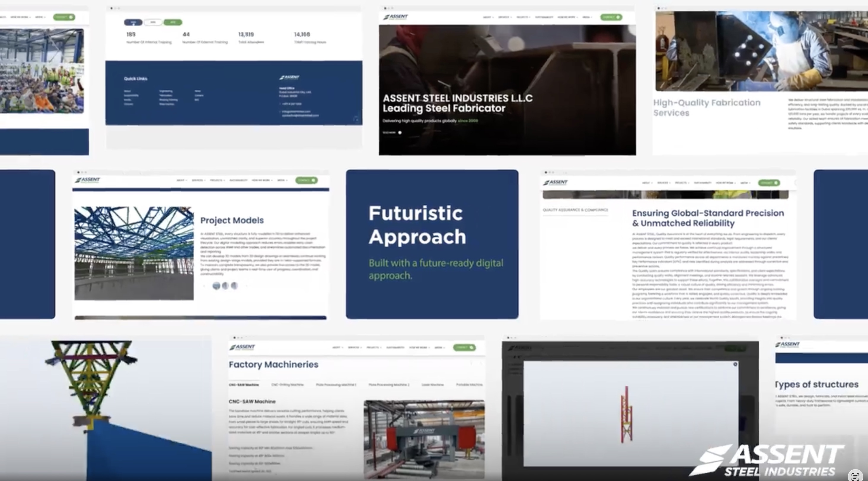
Task: Click the Read More link on the hero banner
Action: pos(389,133)
